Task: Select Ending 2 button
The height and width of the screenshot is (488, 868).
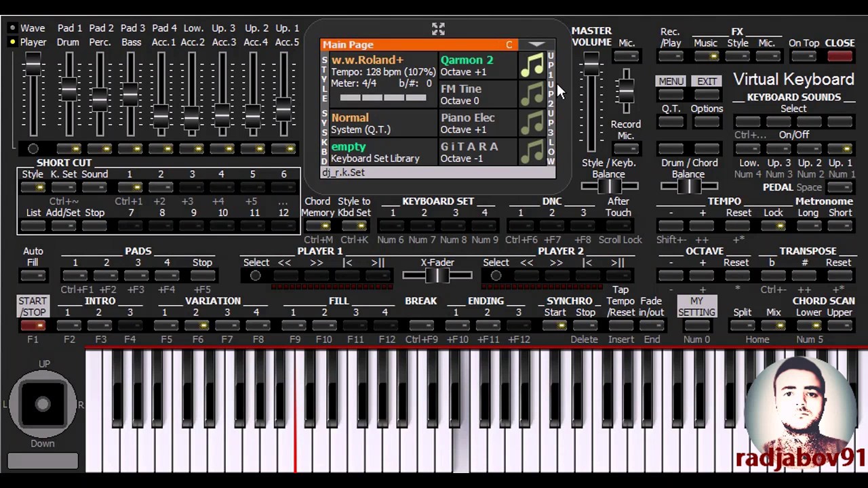Action: (x=487, y=326)
